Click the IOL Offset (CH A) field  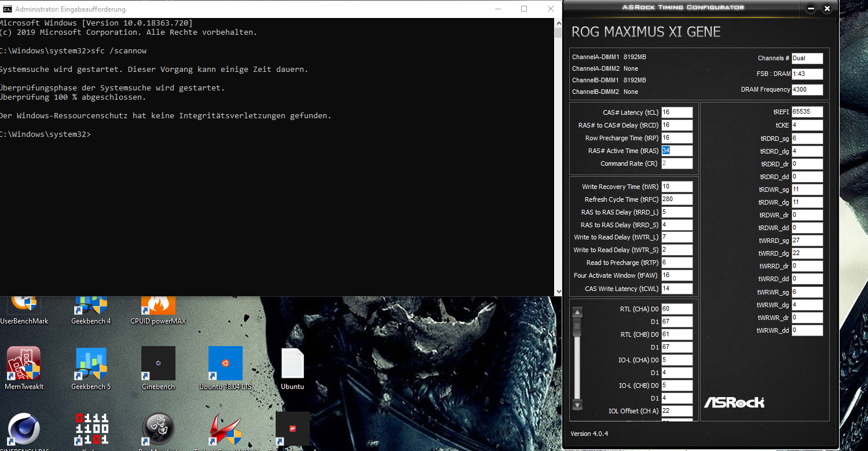coord(677,411)
